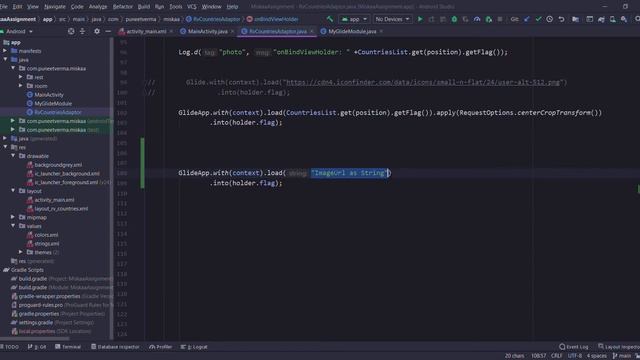Open the Git tool window

click(x=37, y=347)
